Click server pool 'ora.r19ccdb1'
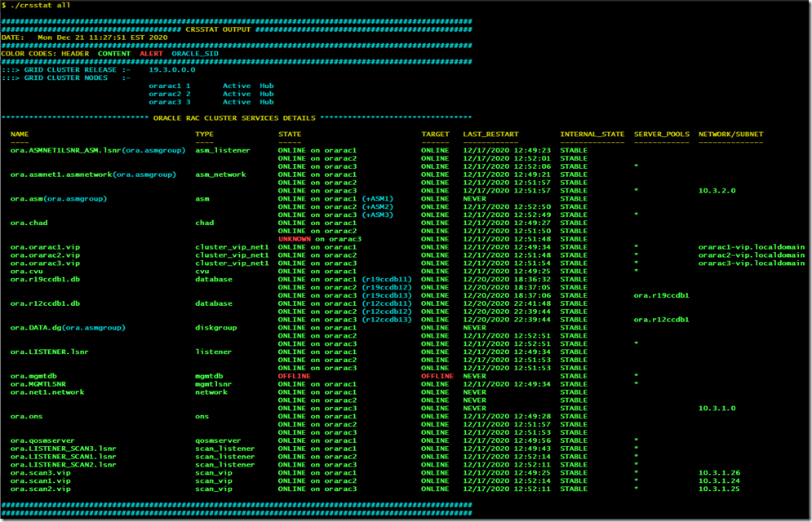The height and width of the screenshot is (522, 812). (661, 295)
